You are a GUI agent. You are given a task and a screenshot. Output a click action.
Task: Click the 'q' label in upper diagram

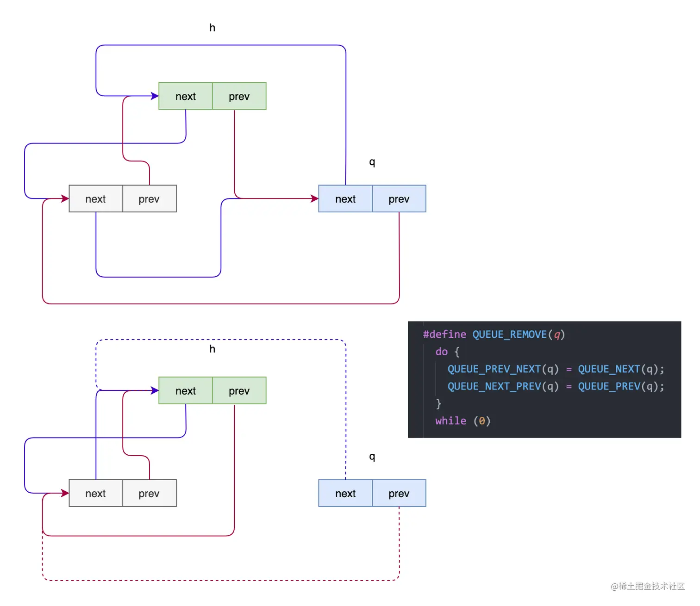tap(372, 162)
